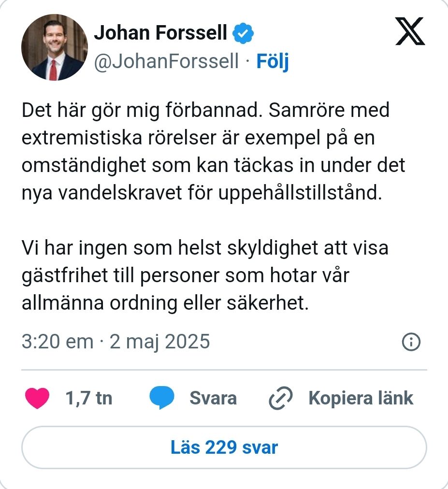Click the 1,7 tn like count

pos(88,399)
